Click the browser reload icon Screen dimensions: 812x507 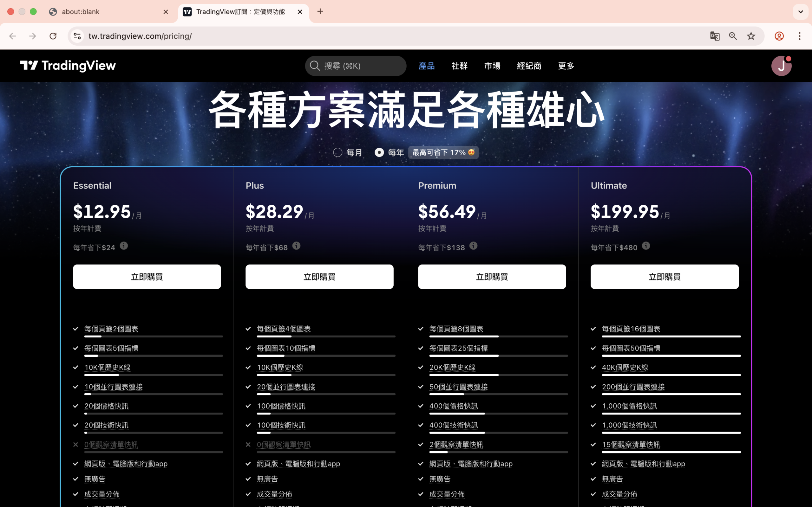tap(53, 36)
